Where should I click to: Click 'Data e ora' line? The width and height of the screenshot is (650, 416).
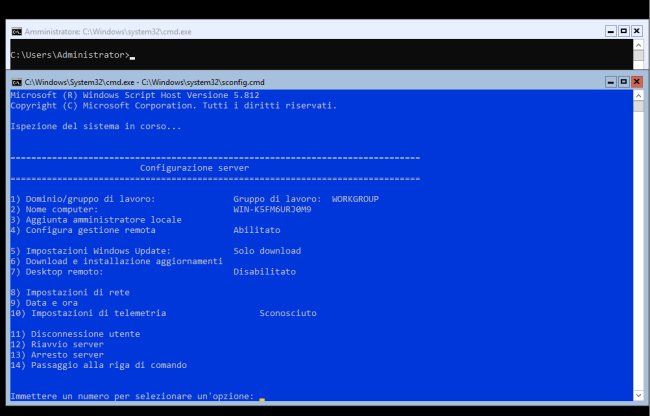44,302
